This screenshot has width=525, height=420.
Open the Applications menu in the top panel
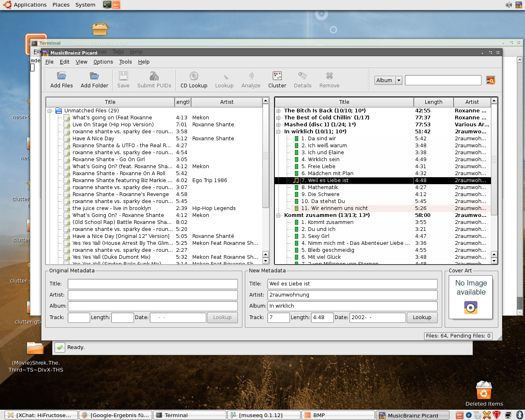point(30,5)
